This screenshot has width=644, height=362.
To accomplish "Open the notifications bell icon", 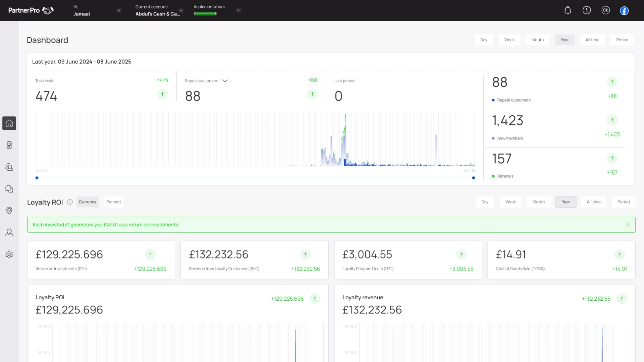I will tap(568, 10).
